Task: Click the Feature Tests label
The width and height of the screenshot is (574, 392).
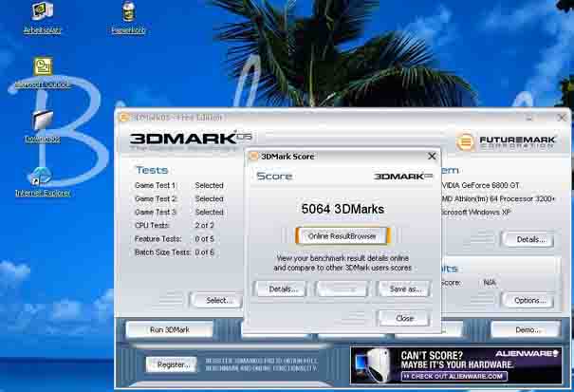Action: [157, 239]
